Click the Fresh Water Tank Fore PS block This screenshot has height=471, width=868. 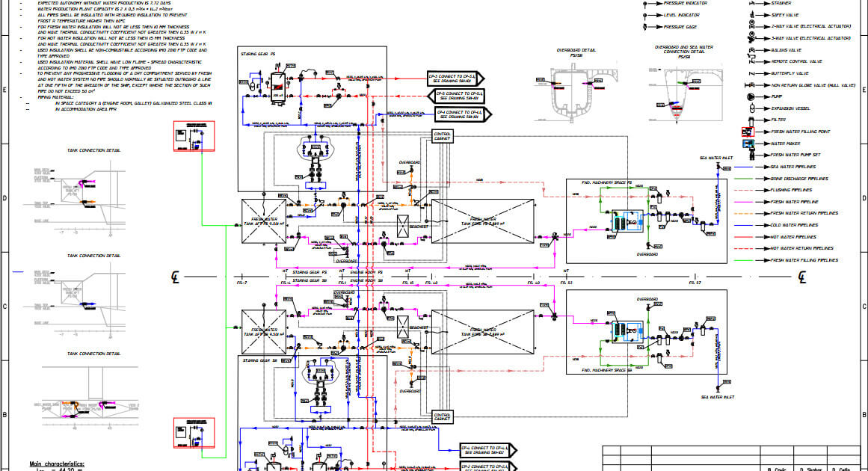[482, 221]
